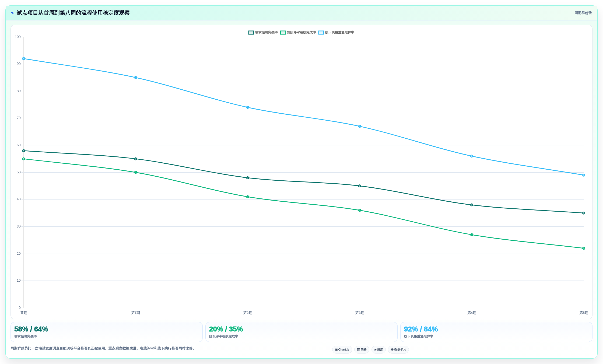The width and height of the screenshot is (603, 364).
Task: Click the y-axis value 50
Action: [x=19, y=172]
